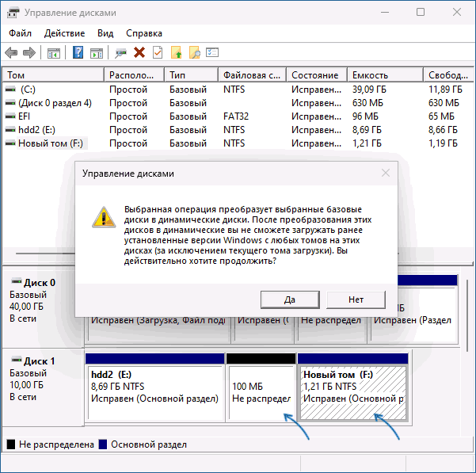This screenshot has width=476, height=473.
Task: Select the Диск 1 disk label panel
Action: coord(43,387)
